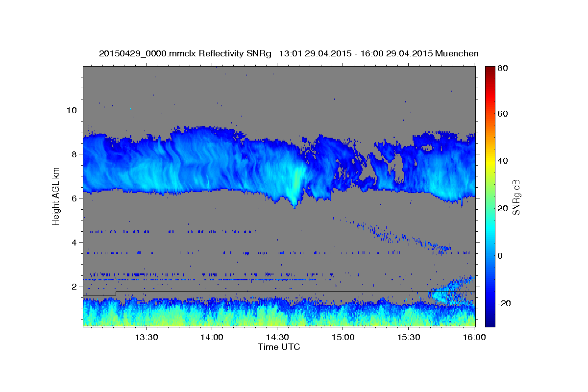This screenshot has height=392, width=588.
Task: Click the 14:30 time tick label
Action: pos(277,337)
